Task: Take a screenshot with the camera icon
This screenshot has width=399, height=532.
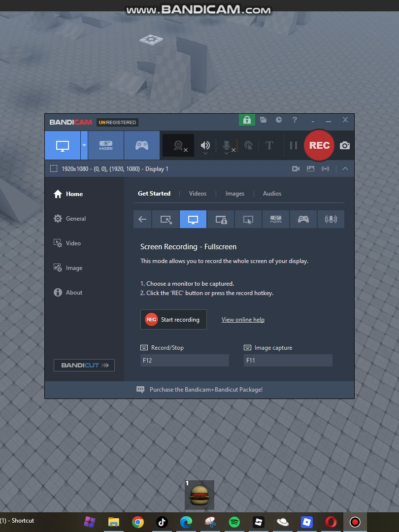Action: click(x=345, y=145)
